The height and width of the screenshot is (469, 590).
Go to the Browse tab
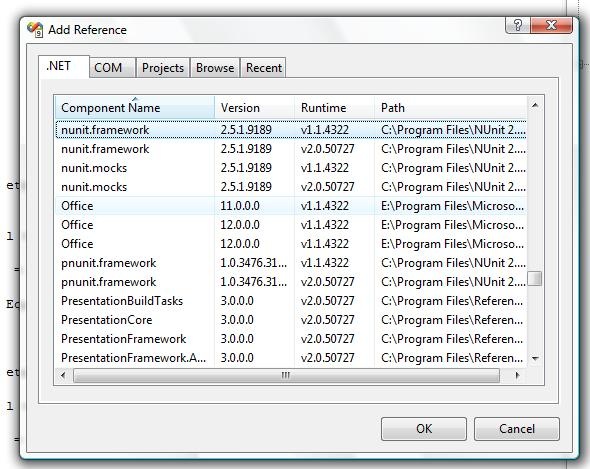215,68
